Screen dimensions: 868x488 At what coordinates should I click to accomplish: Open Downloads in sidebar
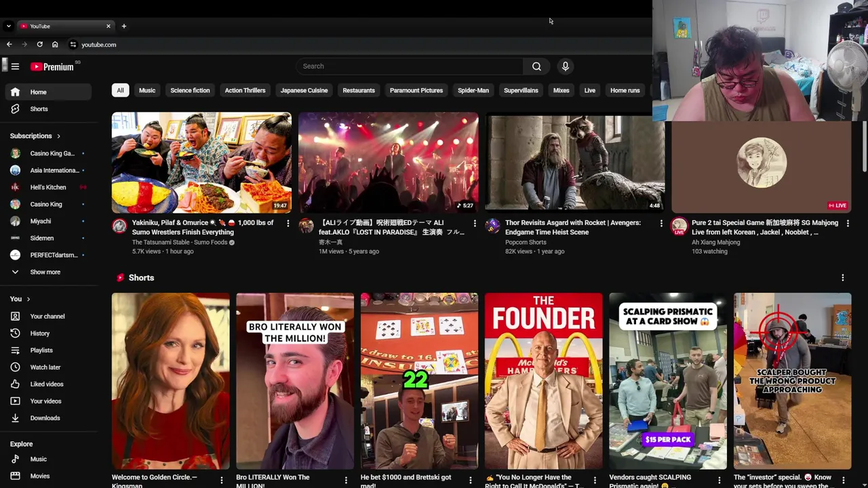tap(47, 418)
